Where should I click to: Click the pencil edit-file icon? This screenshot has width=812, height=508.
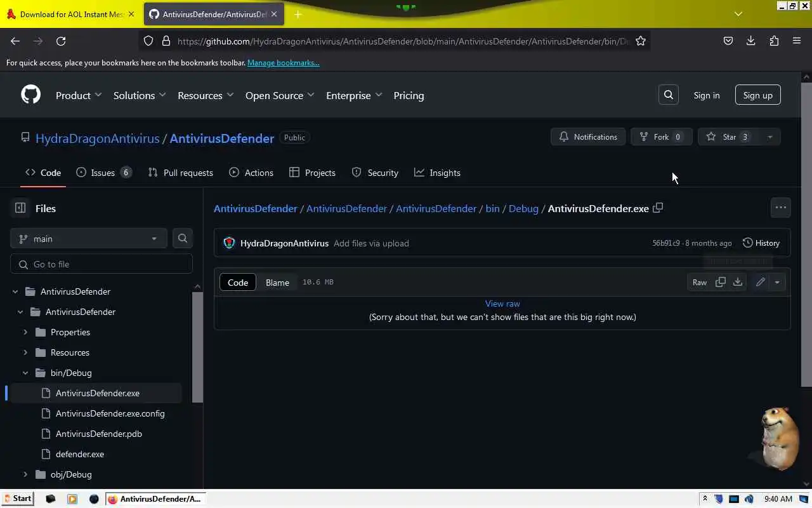(760, 282)
